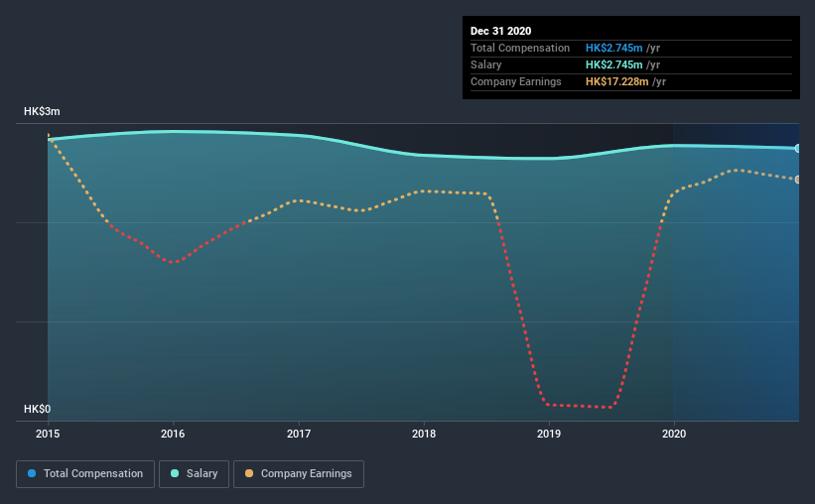Select the 2015 x-axis label
This screenshot has height=504, width=815.
coord(48,434)
